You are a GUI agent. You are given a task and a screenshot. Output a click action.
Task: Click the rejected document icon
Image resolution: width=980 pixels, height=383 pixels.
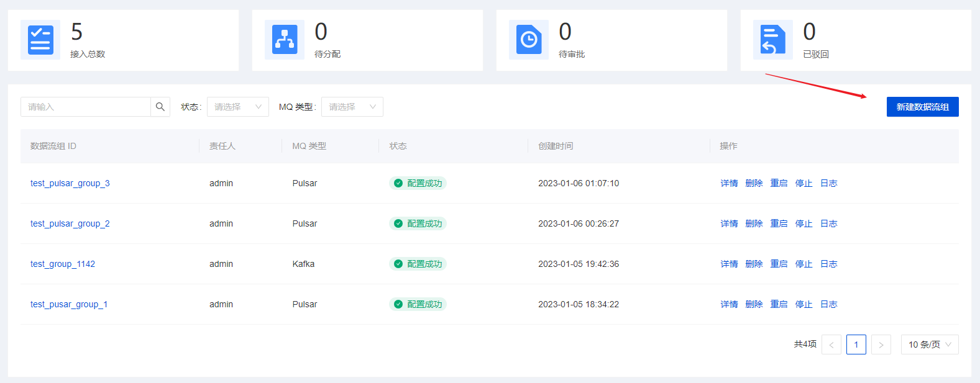pyautogui.click(x=772, y=40)
